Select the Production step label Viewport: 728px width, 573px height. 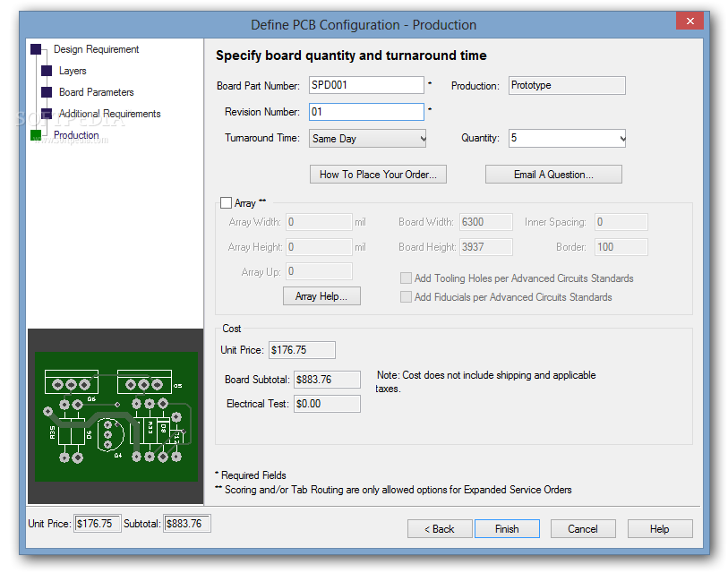tap(76, 135)
